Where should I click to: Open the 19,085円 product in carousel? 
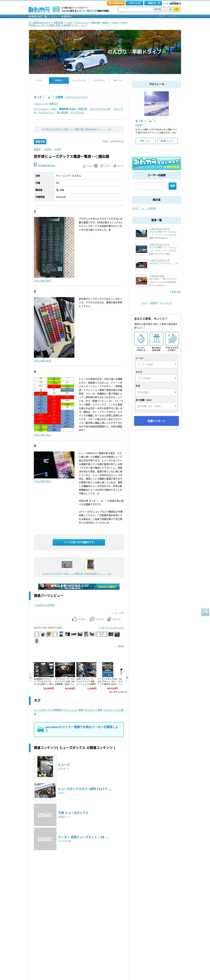[44, 676]
